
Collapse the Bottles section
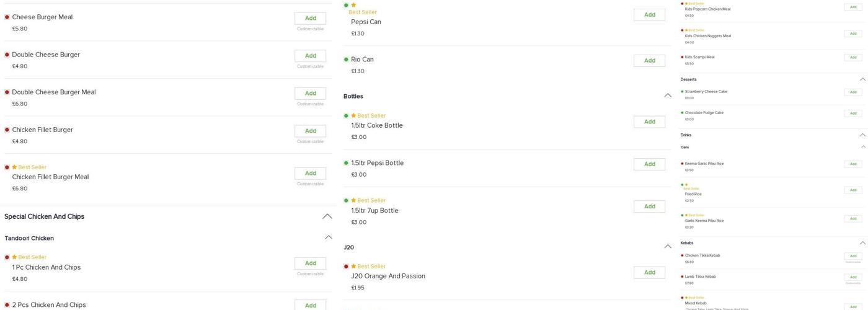tap(668, 95)
